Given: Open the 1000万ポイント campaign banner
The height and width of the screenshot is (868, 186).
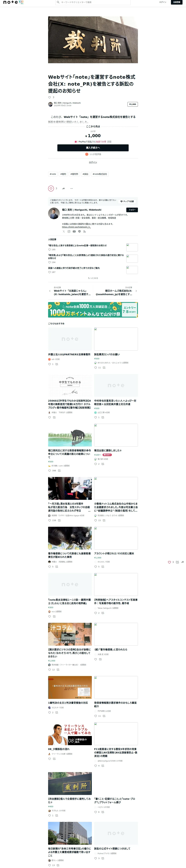Looking at the screenshot, I should (93, 310).
